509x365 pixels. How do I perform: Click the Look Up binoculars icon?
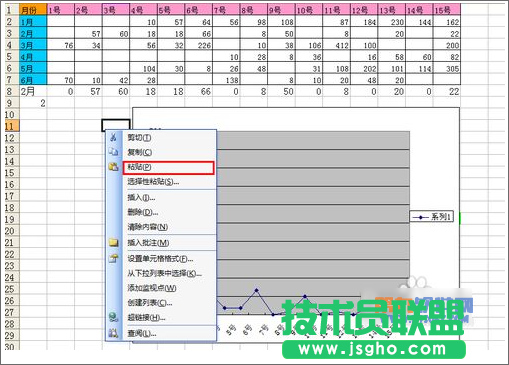[x=113, y=333]
